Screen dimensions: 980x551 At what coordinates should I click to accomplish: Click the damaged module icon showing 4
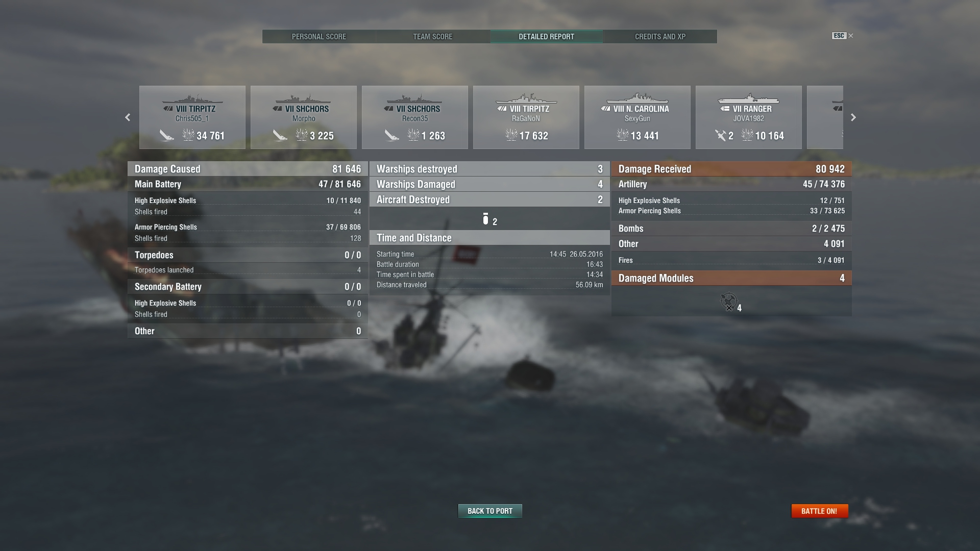point(729,302)
